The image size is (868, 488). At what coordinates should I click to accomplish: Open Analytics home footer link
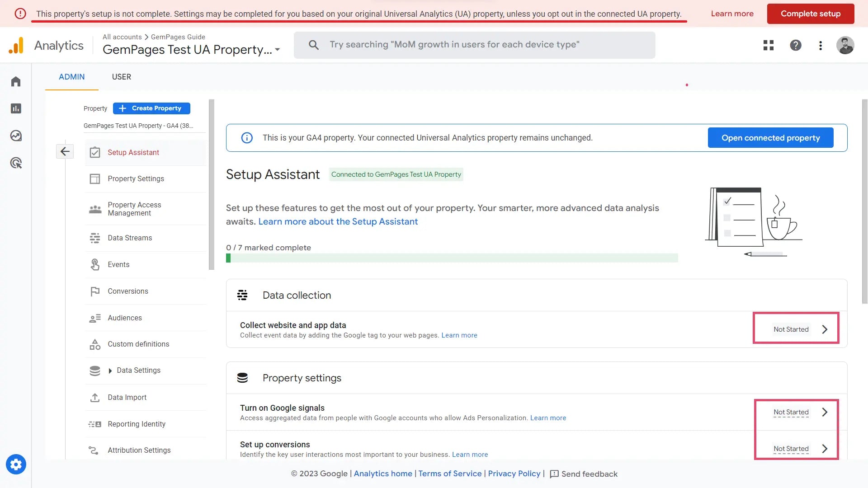(x=383, y=474)
